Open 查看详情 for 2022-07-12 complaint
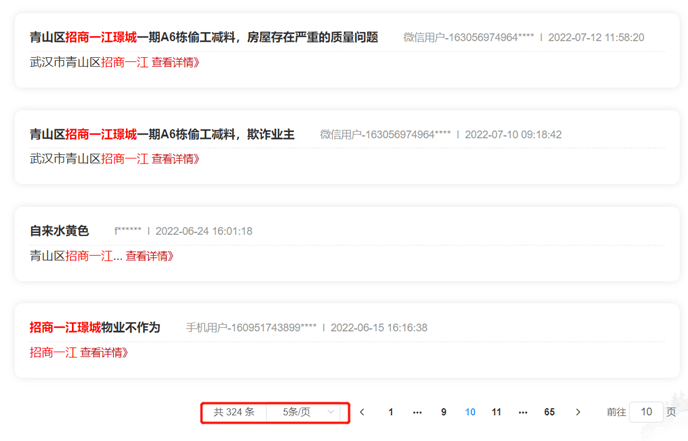 [x=176, y=62]
